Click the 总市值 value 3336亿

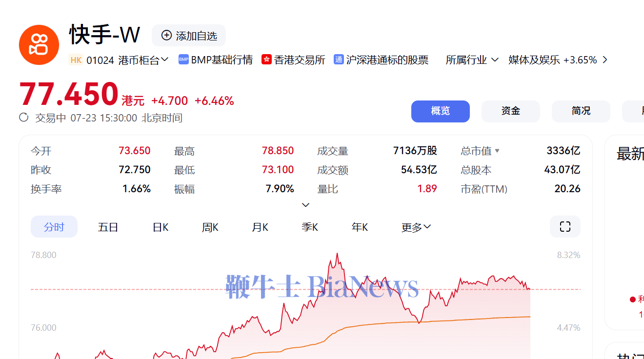point(563,151)
